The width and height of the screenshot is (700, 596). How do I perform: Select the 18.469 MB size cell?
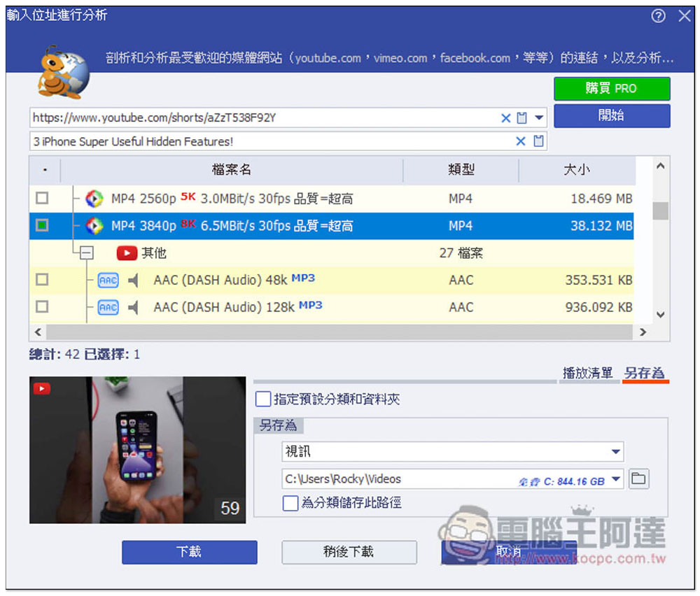[601, 199]
